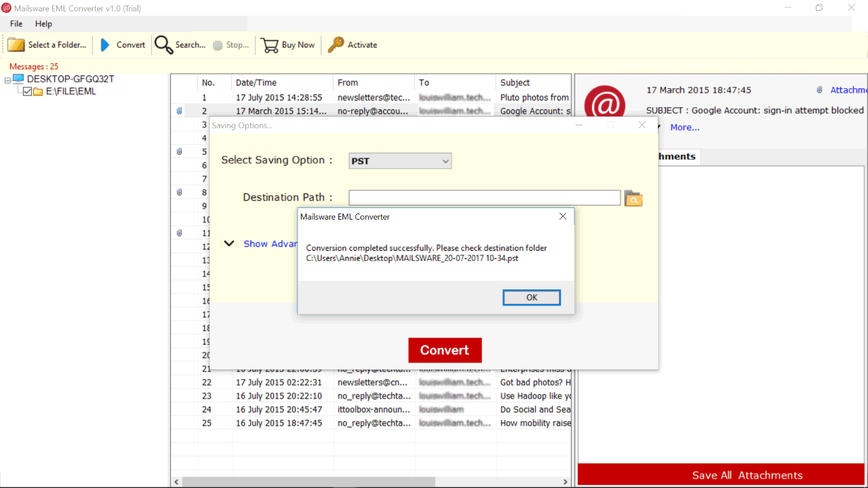Sort by the To column header

(455, 83)
